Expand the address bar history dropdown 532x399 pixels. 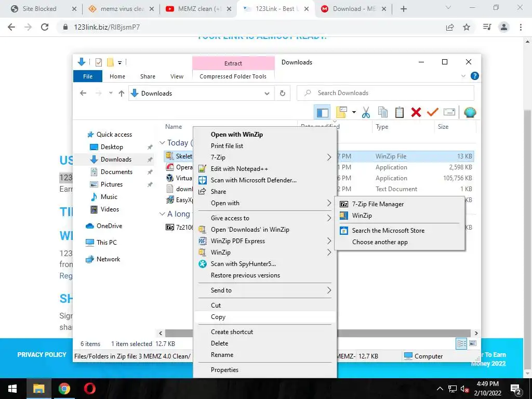click(267, 94)
